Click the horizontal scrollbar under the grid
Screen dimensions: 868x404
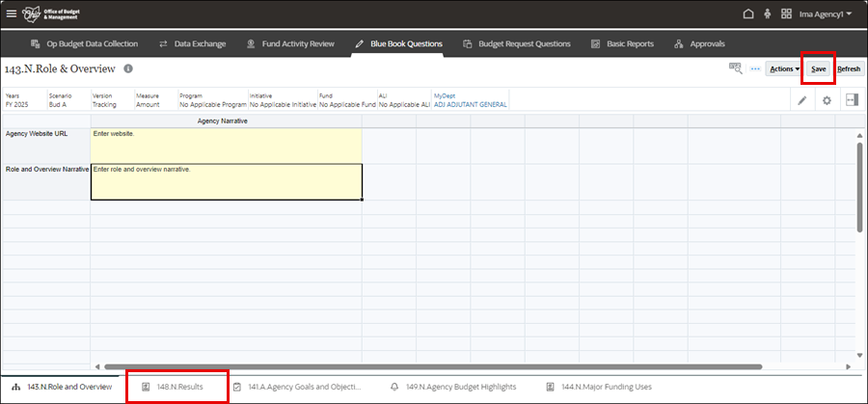(434, 366)
